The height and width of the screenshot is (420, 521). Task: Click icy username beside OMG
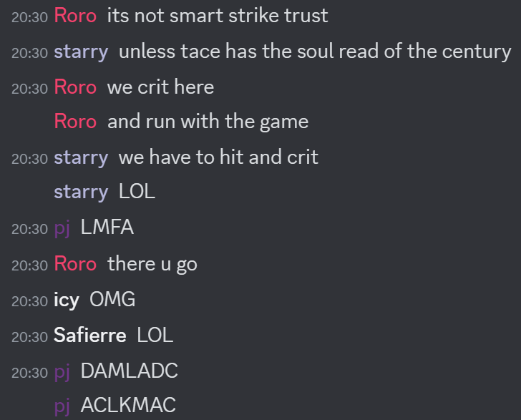coord(67,300)
